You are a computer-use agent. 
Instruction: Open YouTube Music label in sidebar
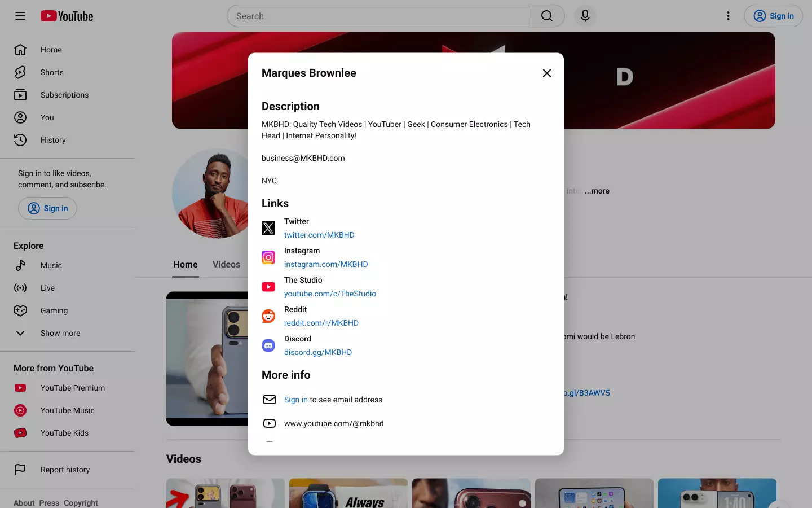tap(67, 410)
